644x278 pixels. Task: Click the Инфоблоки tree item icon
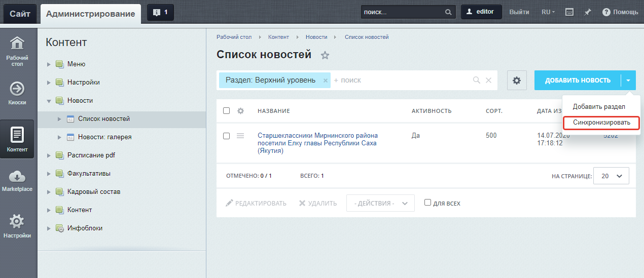coord(59,228)
